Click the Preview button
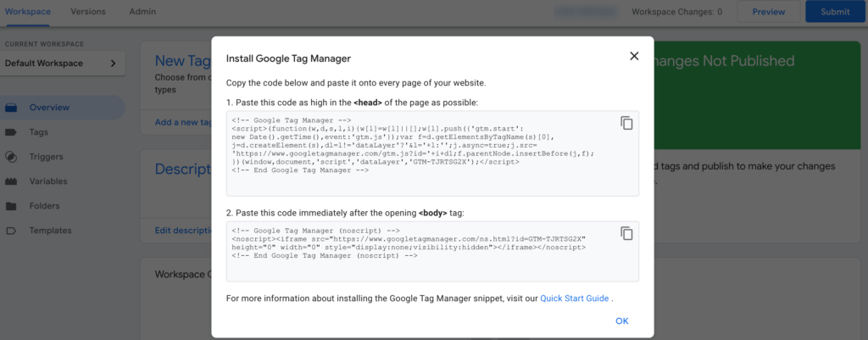The width and height of the screenshot is (868, 340). coord(768,12)
